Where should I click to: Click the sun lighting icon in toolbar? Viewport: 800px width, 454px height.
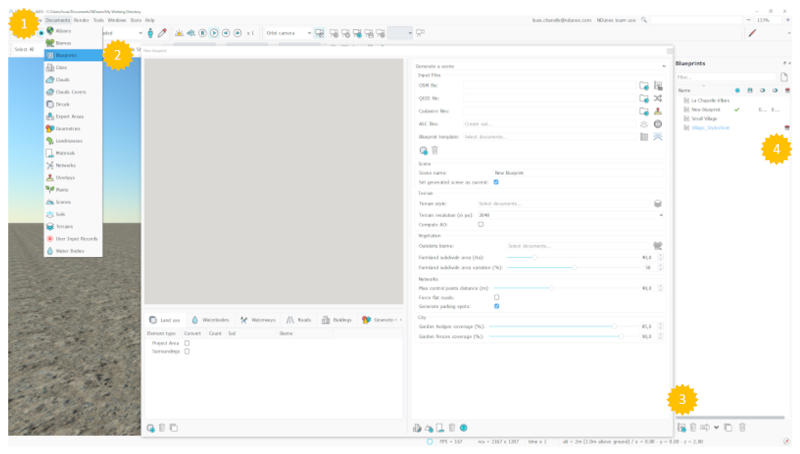[x=179, y=33]
